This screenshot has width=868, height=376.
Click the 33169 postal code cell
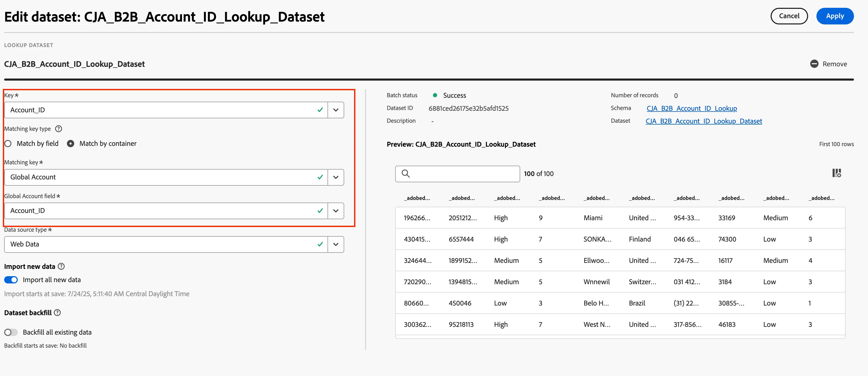[727, 218]
